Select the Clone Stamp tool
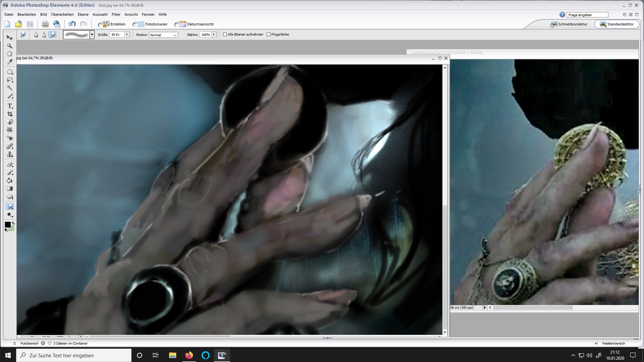Image resolution: width=644 pixels, height=362 pixels. click(x=10, y=154)
